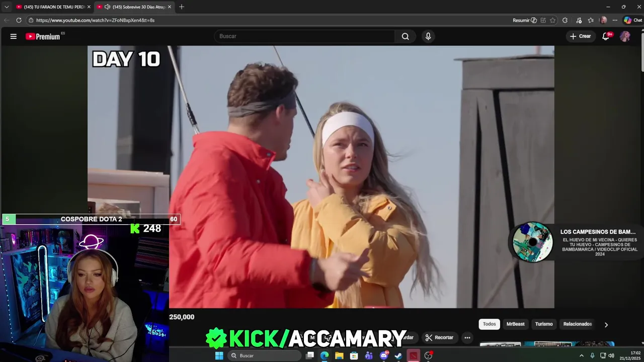Click the Crear button

pyautogui.click(x=580, y=36)
